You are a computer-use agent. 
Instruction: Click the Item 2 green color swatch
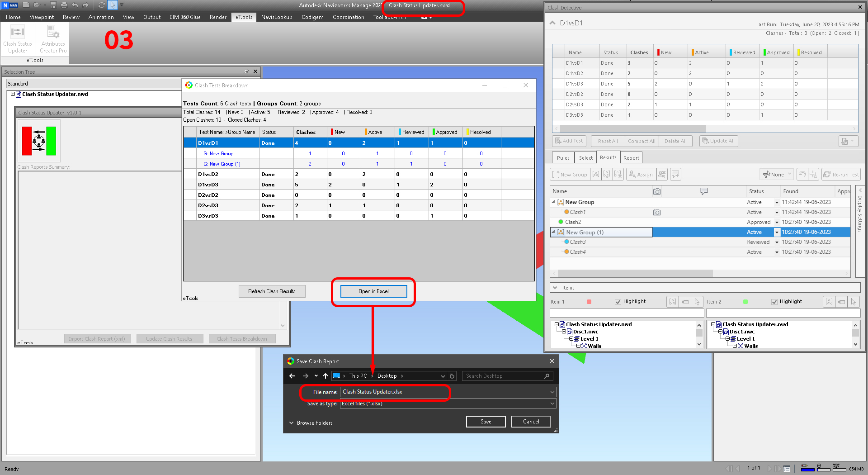tap(745, 302)
